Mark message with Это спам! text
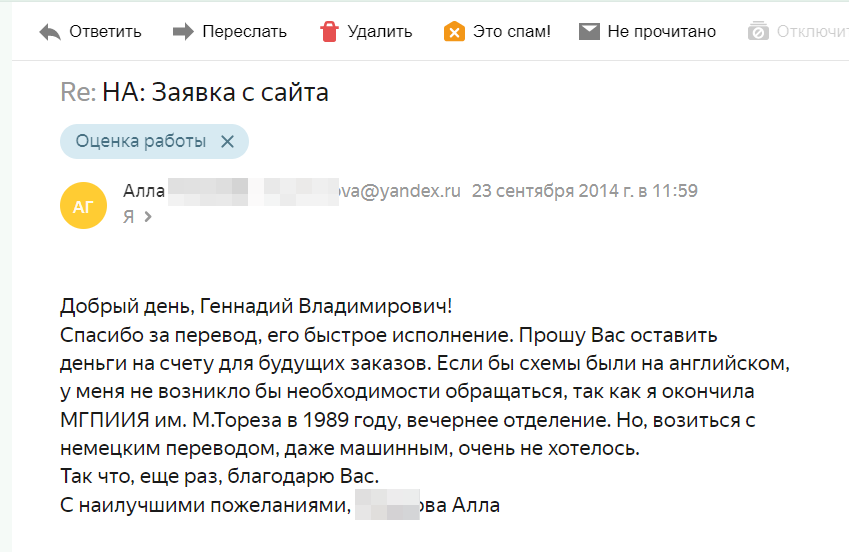This screenshot has width=849, height=552. pyautogui.click(x=512, y=31)
